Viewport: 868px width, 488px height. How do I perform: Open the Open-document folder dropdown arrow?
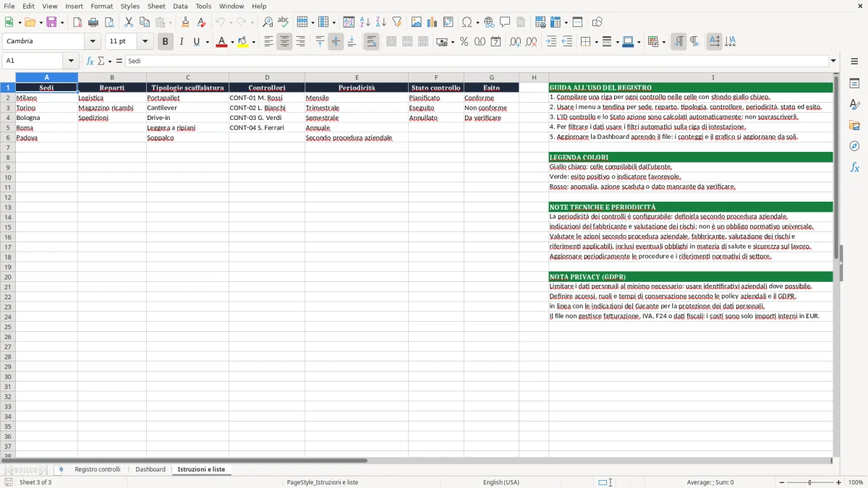(41, 22)
